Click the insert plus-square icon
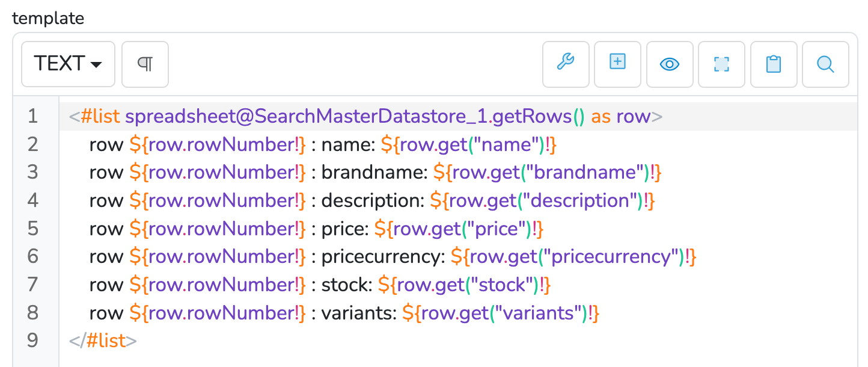This screenshot has height=367, width=868. [617, 64]
